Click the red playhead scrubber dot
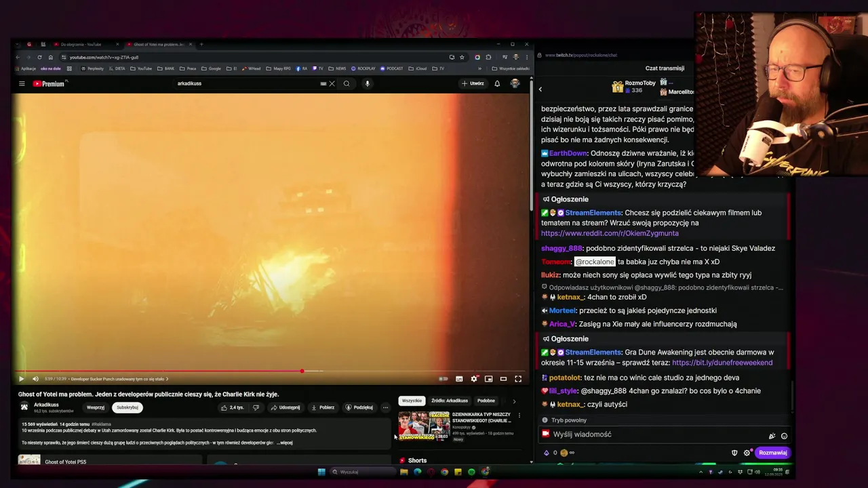868x488 pixels. pos(302,371)
